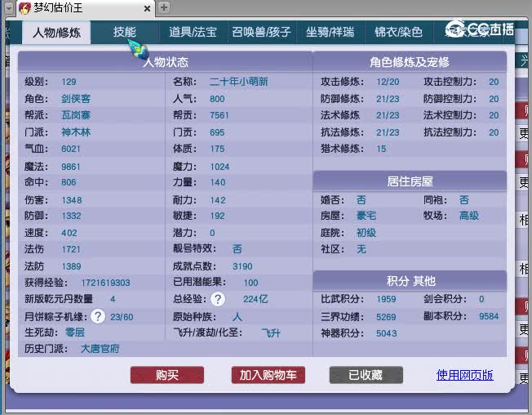Select the 副本积分 value 9584
Image resolution: width=532 pixels, height=415 pixels.
click(x=489, y=316)
